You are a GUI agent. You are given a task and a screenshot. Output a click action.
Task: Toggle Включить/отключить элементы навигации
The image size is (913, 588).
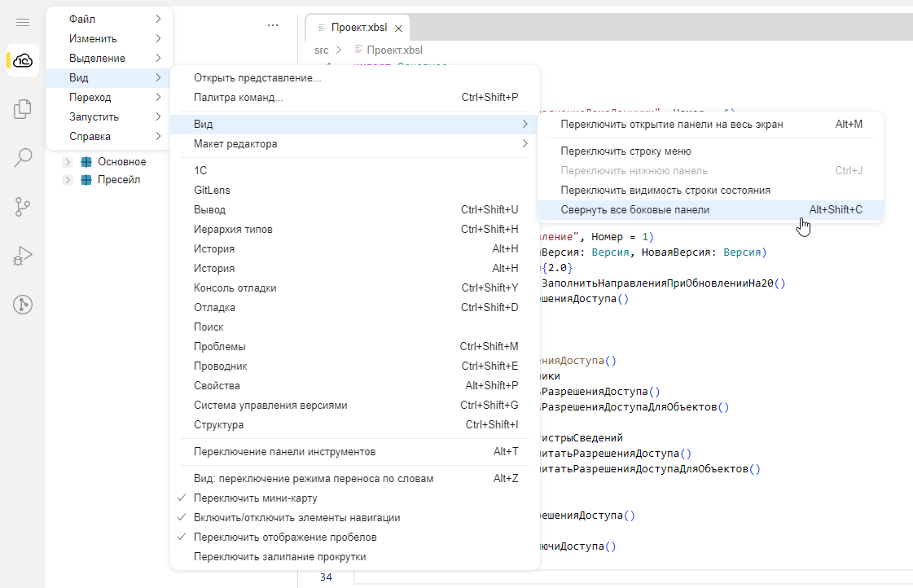point(355,518)
